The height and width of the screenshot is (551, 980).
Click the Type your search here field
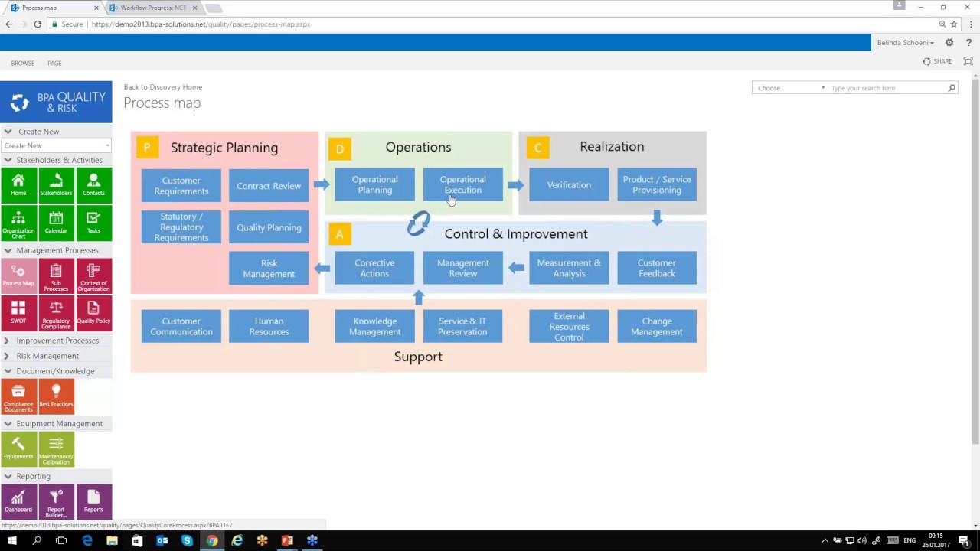[888, 88]
